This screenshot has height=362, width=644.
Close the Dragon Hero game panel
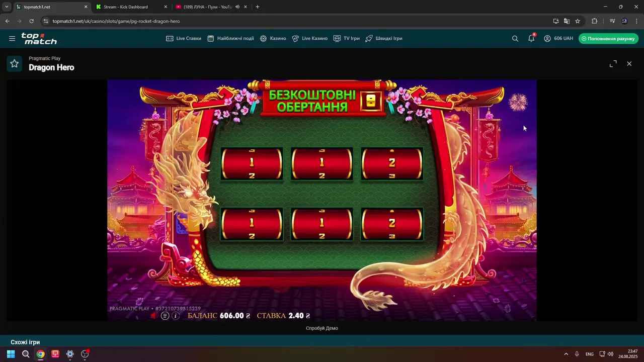coord(629,64)
